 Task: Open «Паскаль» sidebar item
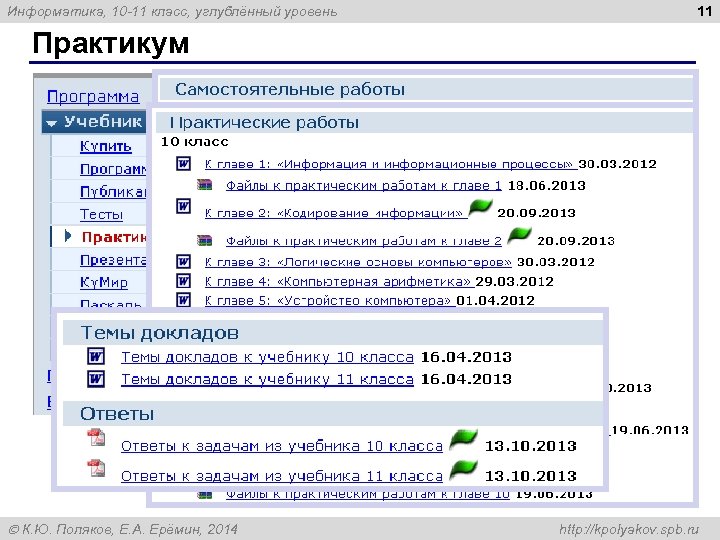[111, 303]
